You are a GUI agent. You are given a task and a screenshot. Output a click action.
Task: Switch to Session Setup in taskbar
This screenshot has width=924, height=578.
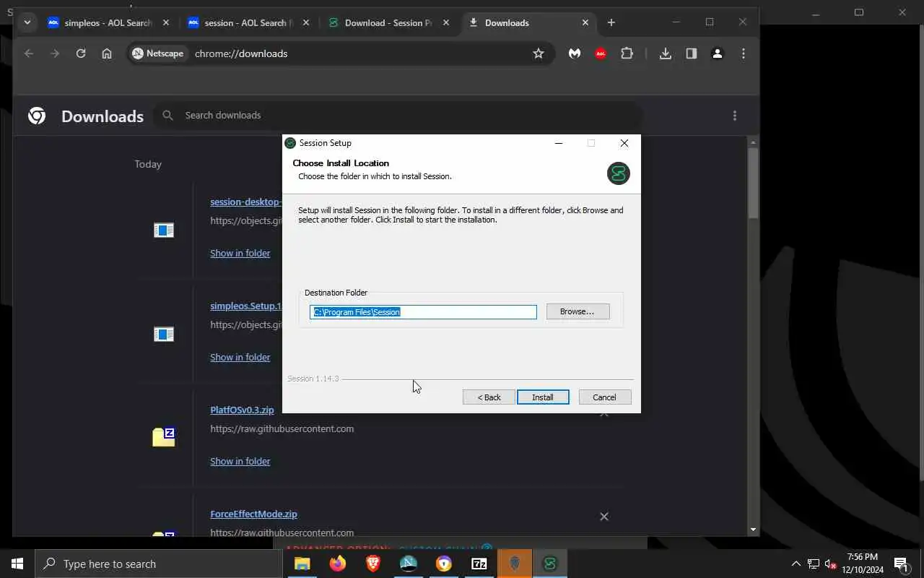coord(550,564)
